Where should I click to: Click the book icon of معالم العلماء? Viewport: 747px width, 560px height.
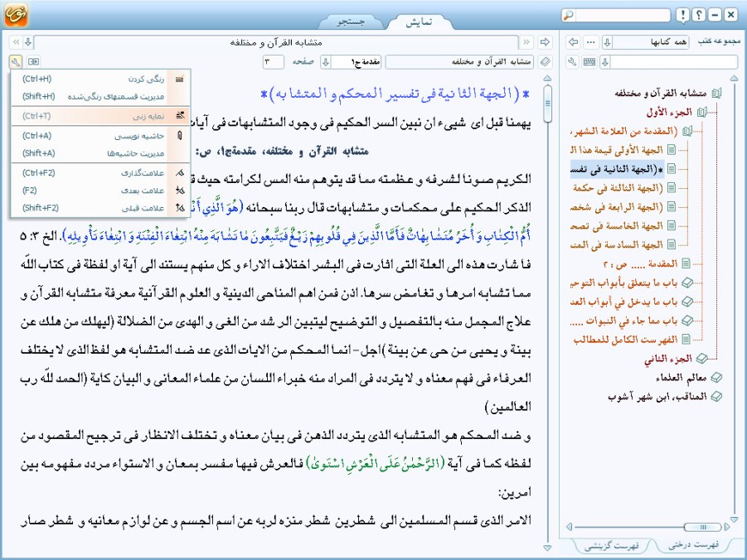coord(716,378)
